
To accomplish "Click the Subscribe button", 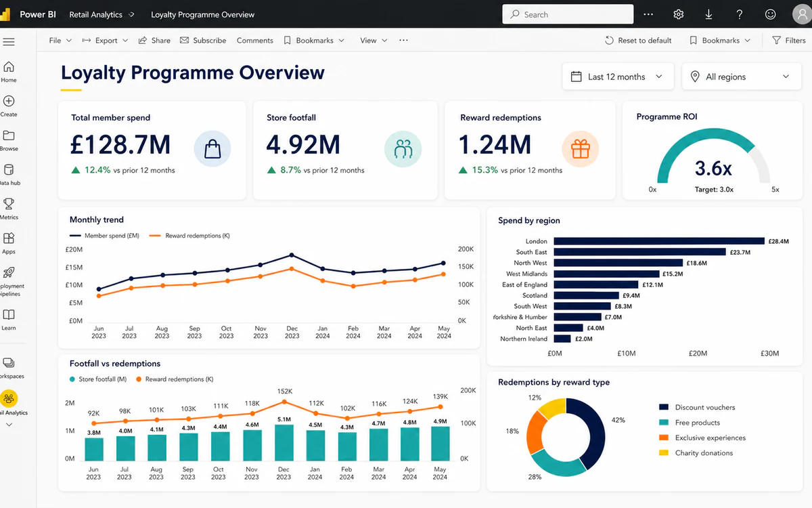I will tap(203, 41).
